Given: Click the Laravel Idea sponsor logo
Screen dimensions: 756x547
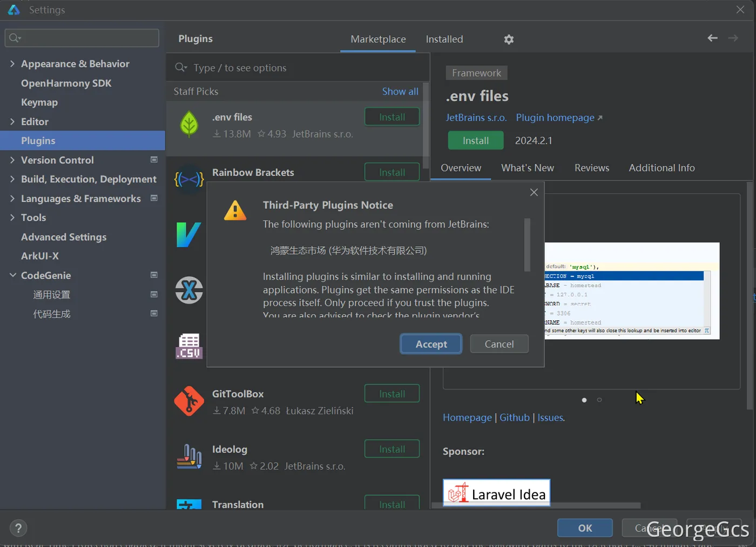Looking at the screenshot, I should pos(496,492).
